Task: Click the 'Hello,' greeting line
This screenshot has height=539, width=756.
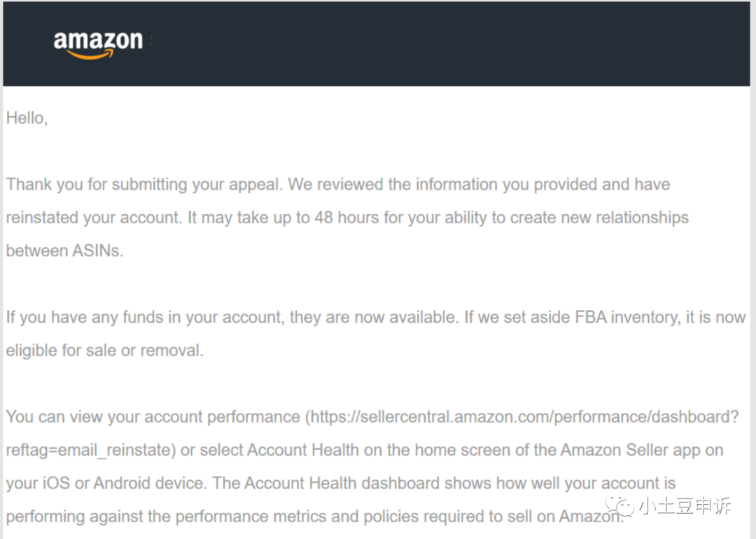Action: [x=27, y=118]
